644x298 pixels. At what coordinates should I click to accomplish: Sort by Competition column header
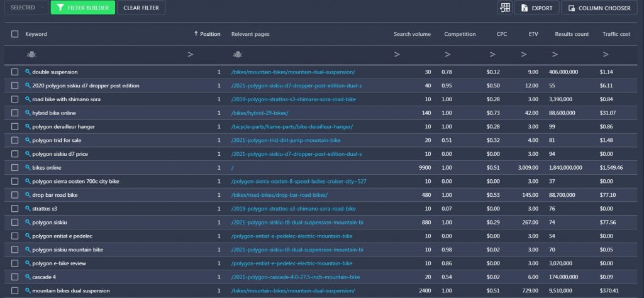pyautogui.click(x=460, y=34)
